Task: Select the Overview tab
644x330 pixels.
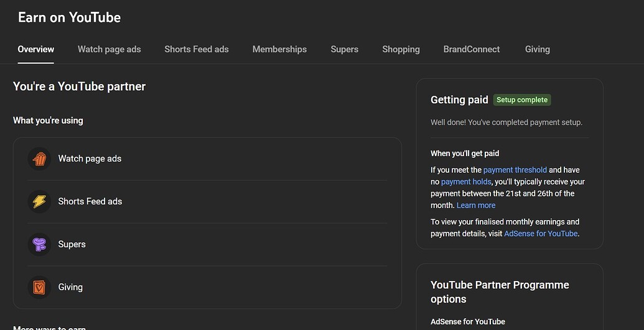Action: [x=35, y=49]
